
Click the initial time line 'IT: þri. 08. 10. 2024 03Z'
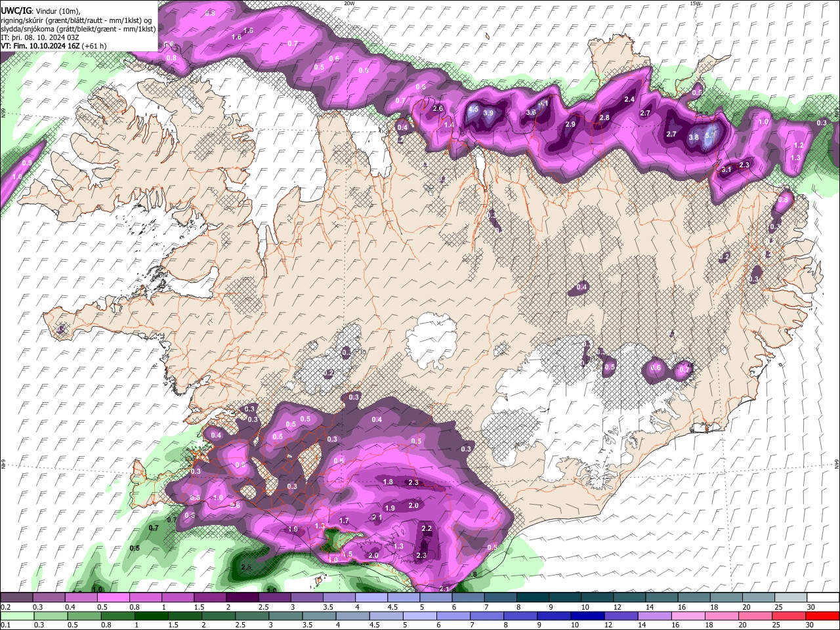coord(40,37)
